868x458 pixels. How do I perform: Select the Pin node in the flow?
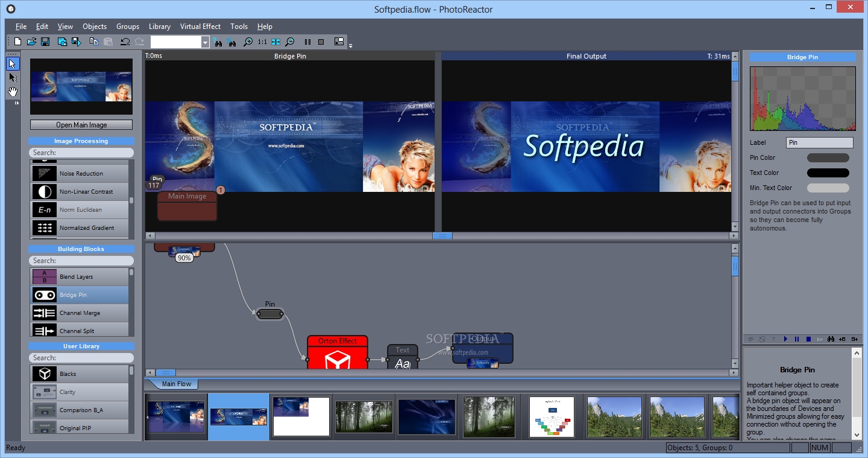pyautogui.click(x=270, y=314)
